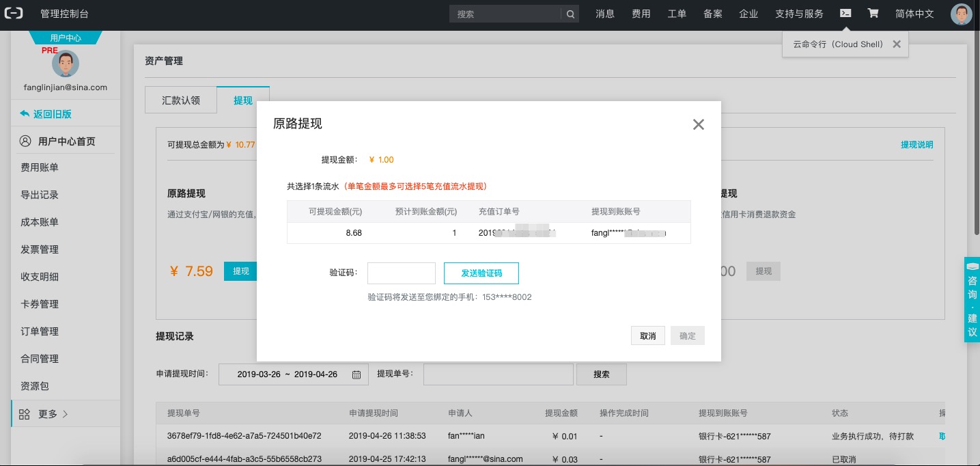Open the 消息 menu
Screen dimensions: 980x466
[605, 14]
